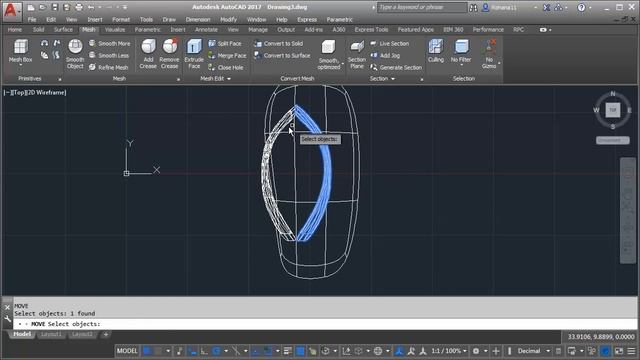
Task: Select Extrude Face tool
Action: (x=194, y=53)
